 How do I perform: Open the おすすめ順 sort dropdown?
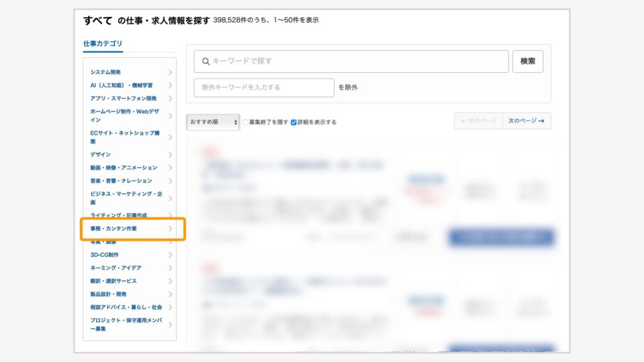click(213, 122)
